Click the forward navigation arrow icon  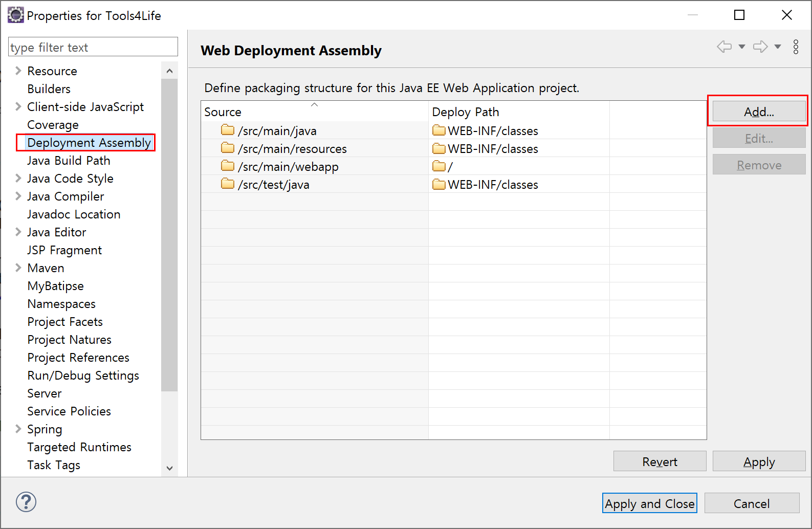click(760, 47)
